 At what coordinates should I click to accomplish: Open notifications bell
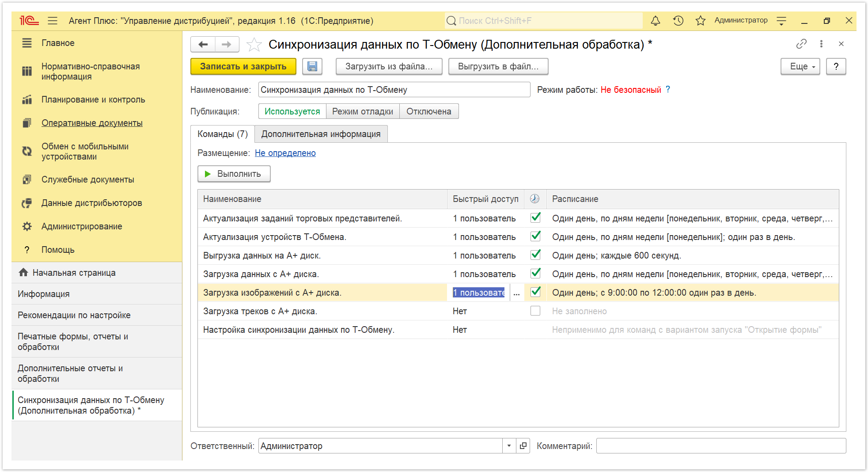(656, 21)
